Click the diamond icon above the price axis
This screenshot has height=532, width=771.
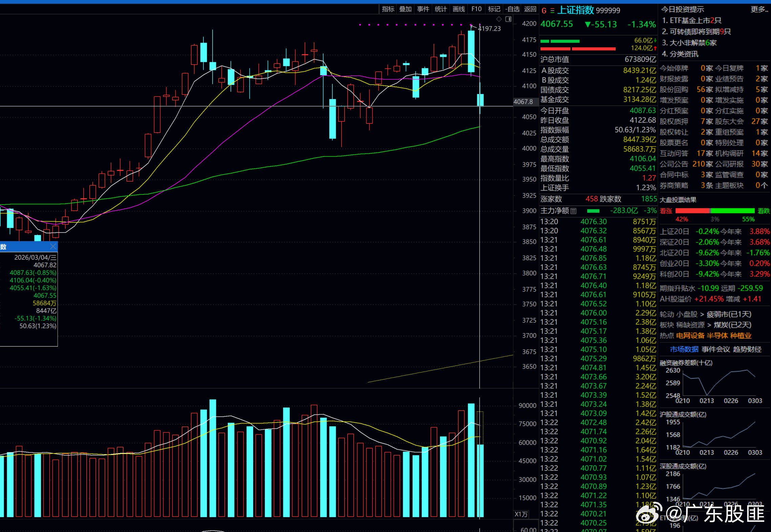tap(499, 19)
